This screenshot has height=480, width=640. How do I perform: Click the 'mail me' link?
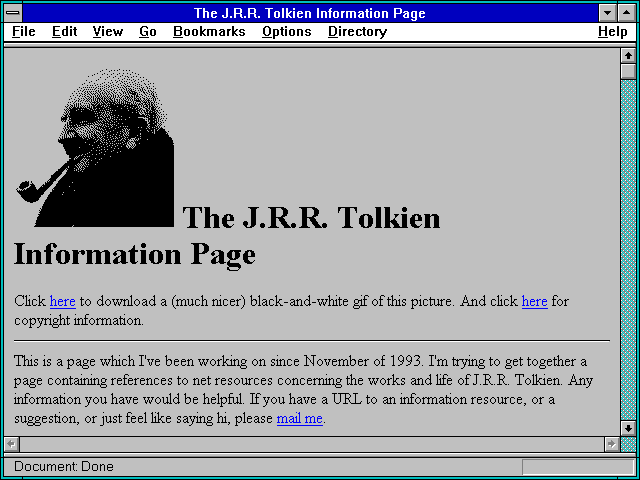click(300, 418)
